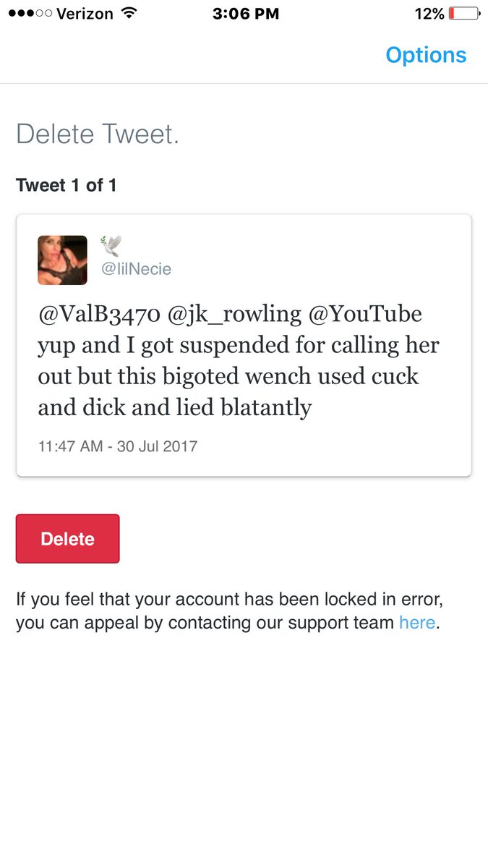Tap the tweet author's profile picture
Viewport: 488px width, 868px height.
click(62, 260)
